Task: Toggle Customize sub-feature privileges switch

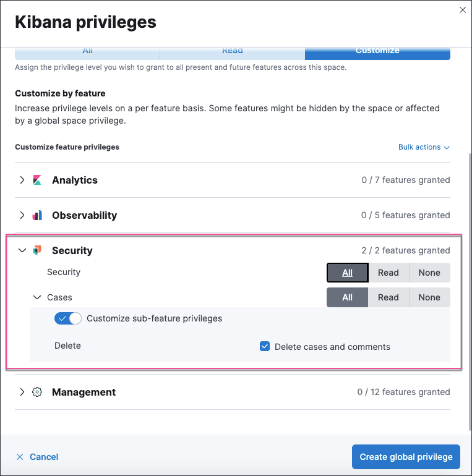Action: coord(68,318)
